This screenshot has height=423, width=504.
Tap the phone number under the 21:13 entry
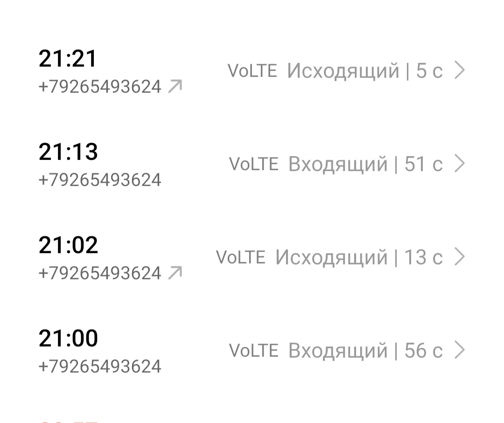coord(100,180)
